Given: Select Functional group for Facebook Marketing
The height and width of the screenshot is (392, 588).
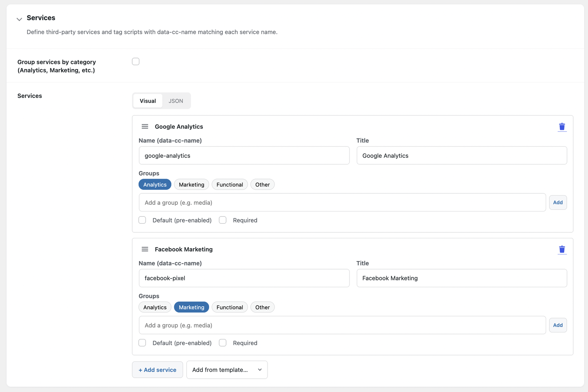Looking at the screenshot, I should pyautogui.click(x=230, y=307).
